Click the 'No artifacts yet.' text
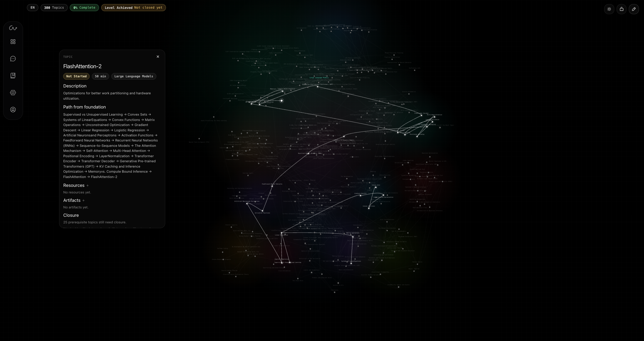The image size is (644, 341). pyautogui.click(x=76, y=207)
